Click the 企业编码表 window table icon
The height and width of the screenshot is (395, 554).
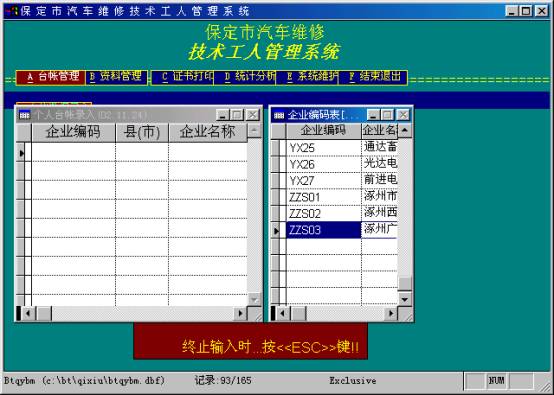(x=279, y=115)
